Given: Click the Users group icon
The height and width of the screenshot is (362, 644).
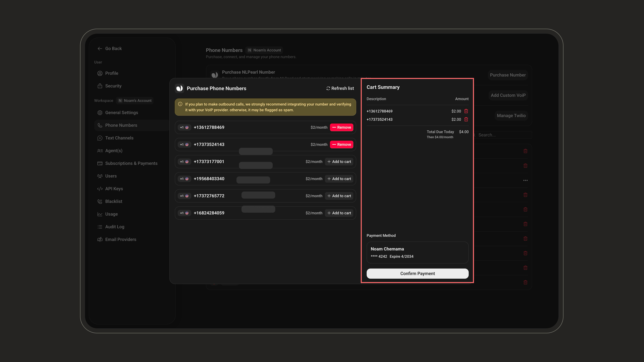Looking at the screenshot, I should coord(100,176).
